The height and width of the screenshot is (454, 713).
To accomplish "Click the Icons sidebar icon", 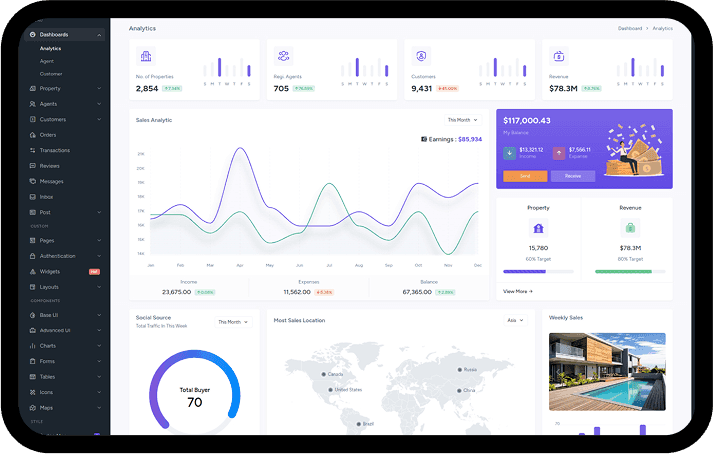I will 33,392.
